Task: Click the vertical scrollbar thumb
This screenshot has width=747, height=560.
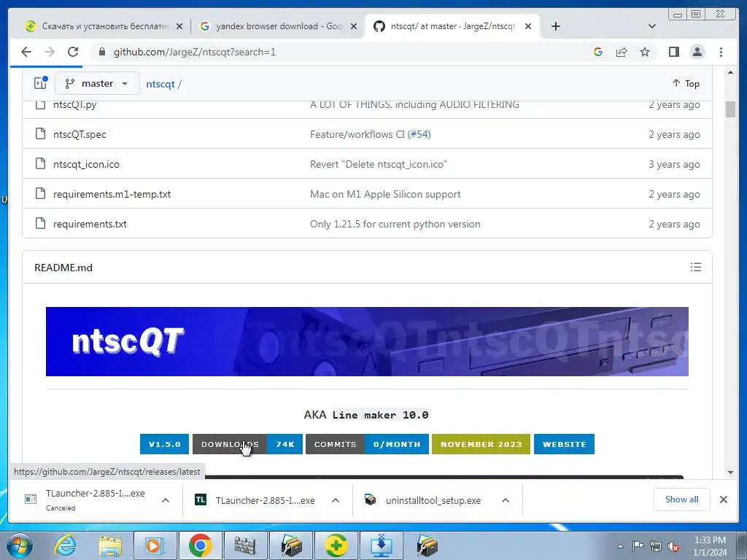Action: pyautogui.click(x=730, y=109)
